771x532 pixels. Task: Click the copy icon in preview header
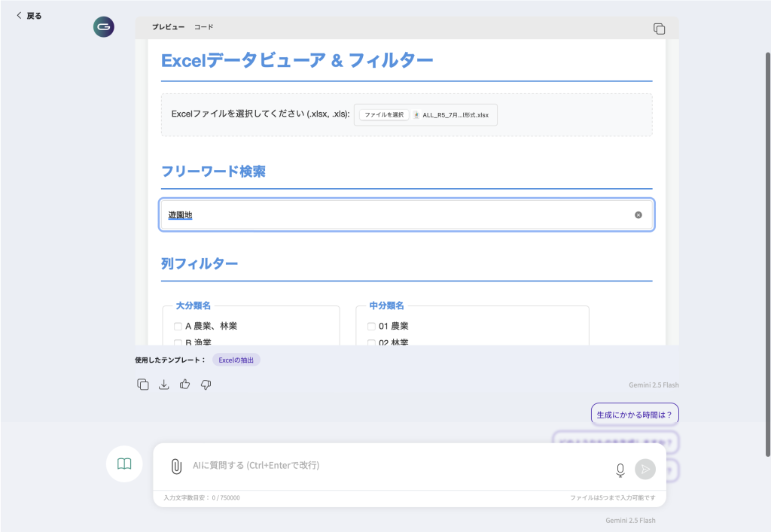(x=659, y=29)
